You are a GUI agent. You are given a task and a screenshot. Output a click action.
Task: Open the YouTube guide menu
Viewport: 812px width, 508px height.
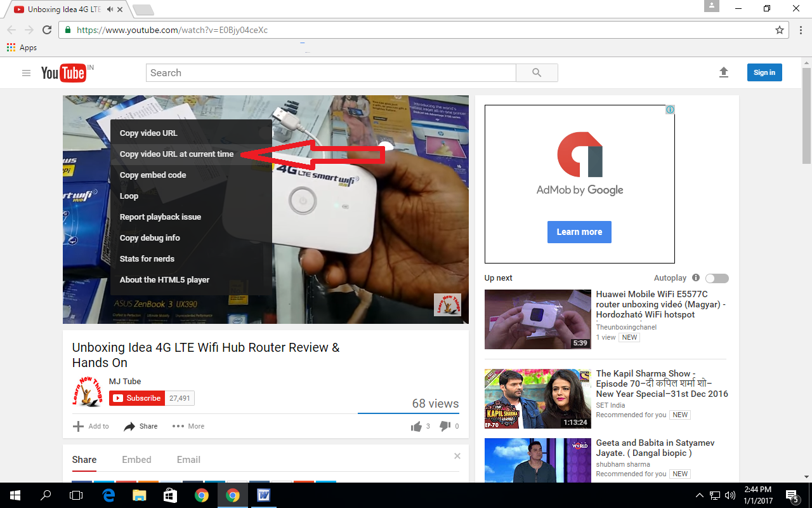26,72
